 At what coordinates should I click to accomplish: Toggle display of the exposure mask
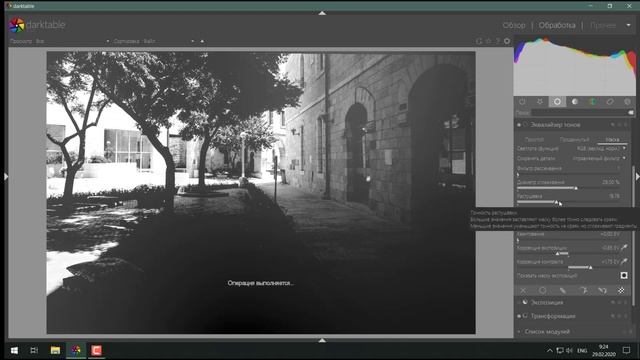click(624, 276)
